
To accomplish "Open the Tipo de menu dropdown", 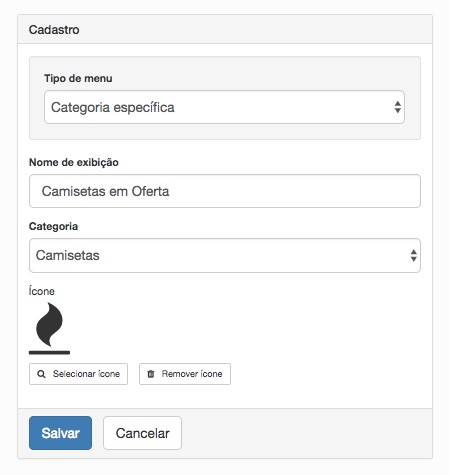I will 224,107.
